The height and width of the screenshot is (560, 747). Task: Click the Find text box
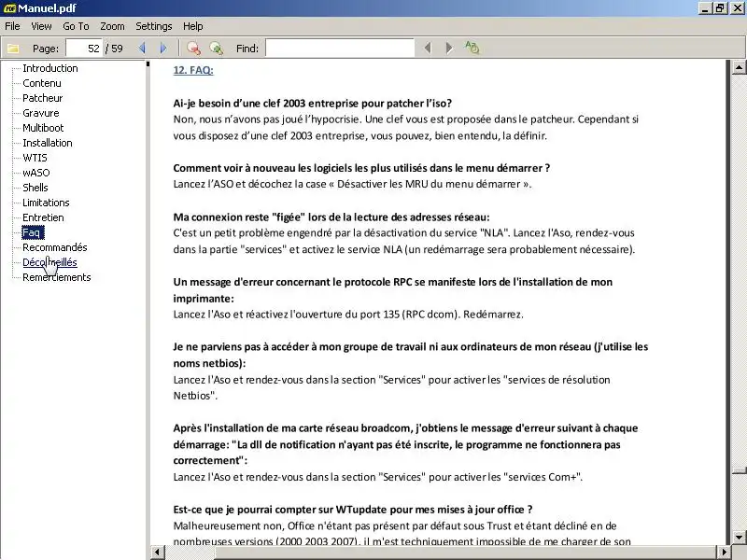(x=340, y=49)
